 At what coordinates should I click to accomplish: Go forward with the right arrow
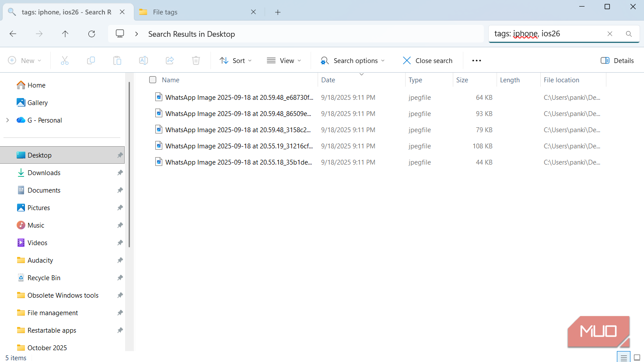(x=39, y=34)
